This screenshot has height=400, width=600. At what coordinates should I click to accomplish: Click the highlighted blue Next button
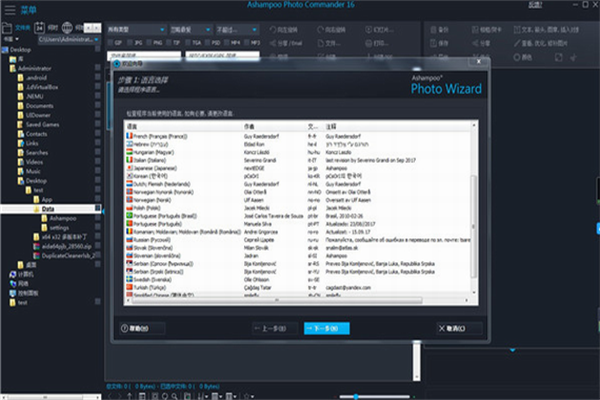326,328
